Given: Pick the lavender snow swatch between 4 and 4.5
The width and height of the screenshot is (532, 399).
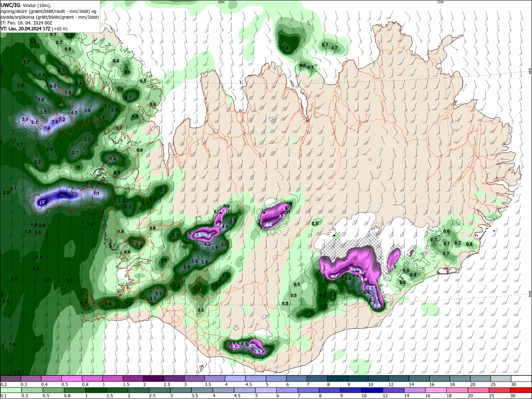Looking at the screenshot, I should click(x=235, y=379).
